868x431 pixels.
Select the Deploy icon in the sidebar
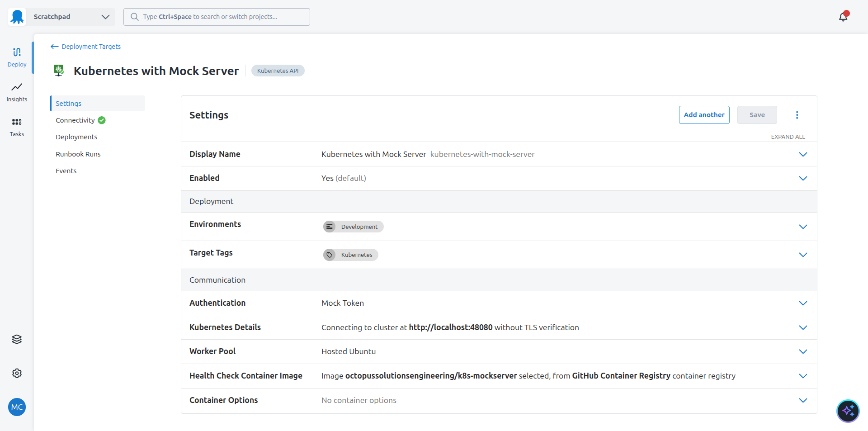[17, 56]
